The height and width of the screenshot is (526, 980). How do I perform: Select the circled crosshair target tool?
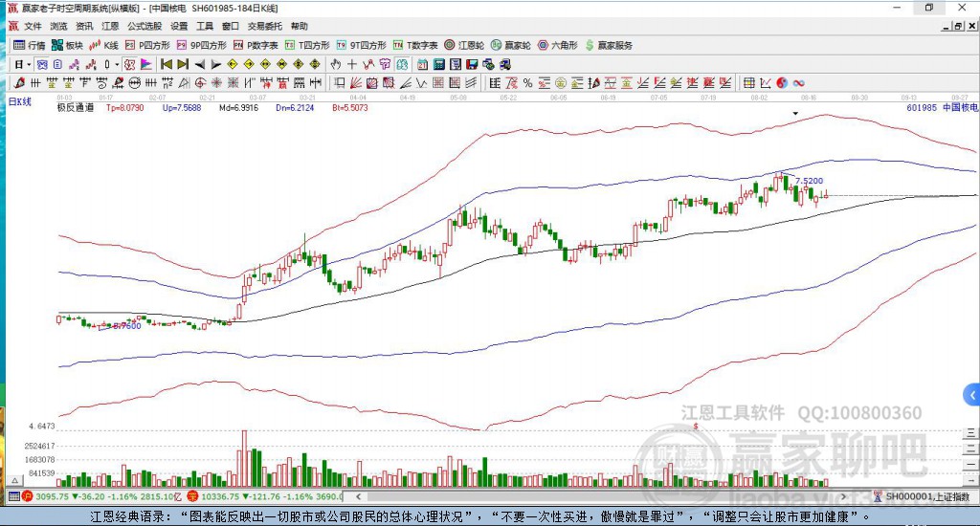click(x=200, y=82)
